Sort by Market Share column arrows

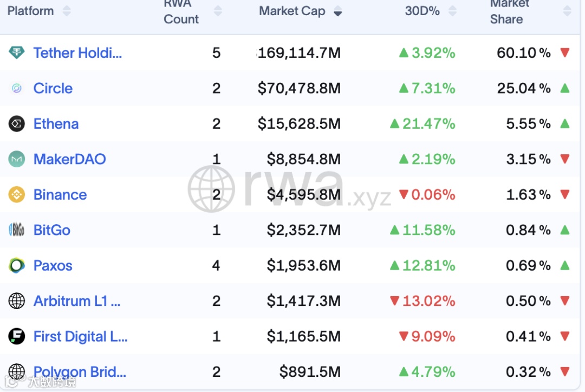567,11
